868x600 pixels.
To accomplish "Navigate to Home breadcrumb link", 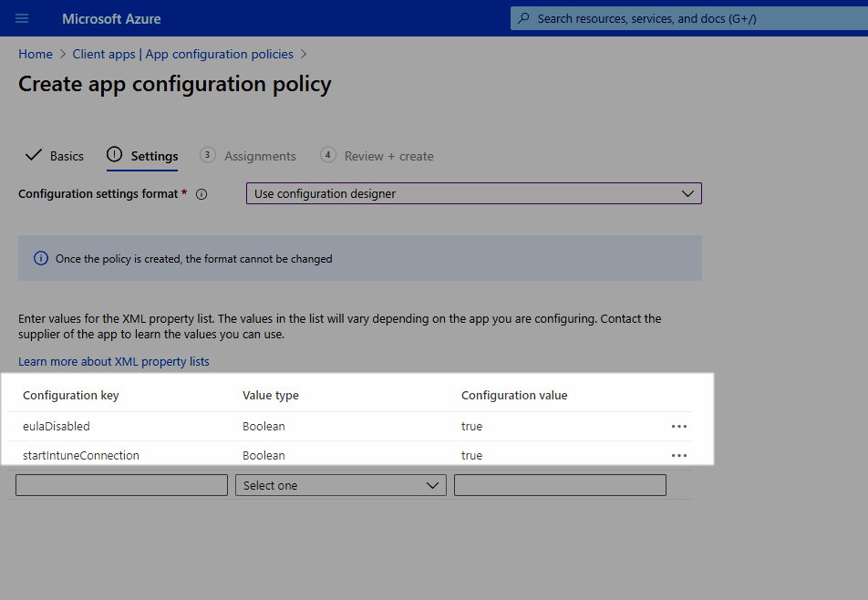I will click(36, 54).
